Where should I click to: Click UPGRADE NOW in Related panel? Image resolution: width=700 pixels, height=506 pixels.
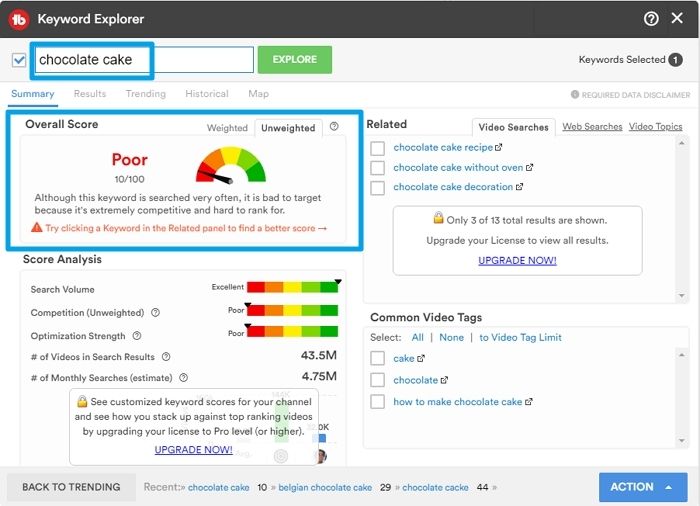click(x=517, y=260)
